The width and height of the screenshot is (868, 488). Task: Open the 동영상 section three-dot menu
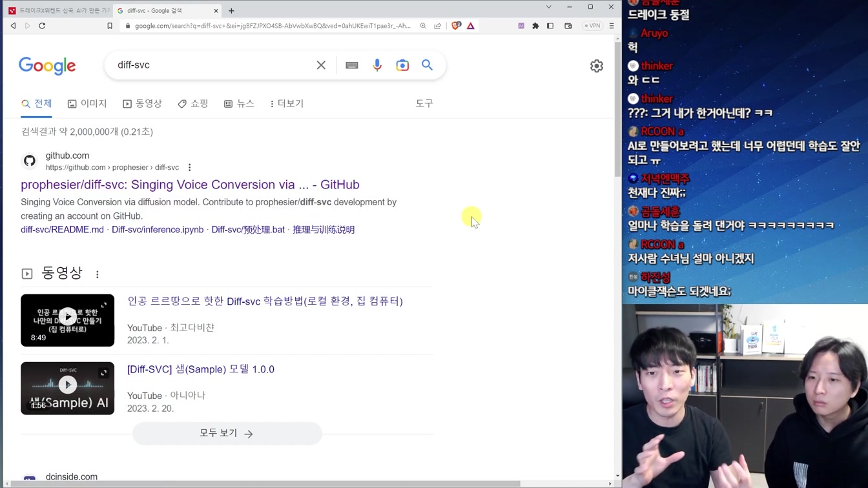(x=98, y=274)
